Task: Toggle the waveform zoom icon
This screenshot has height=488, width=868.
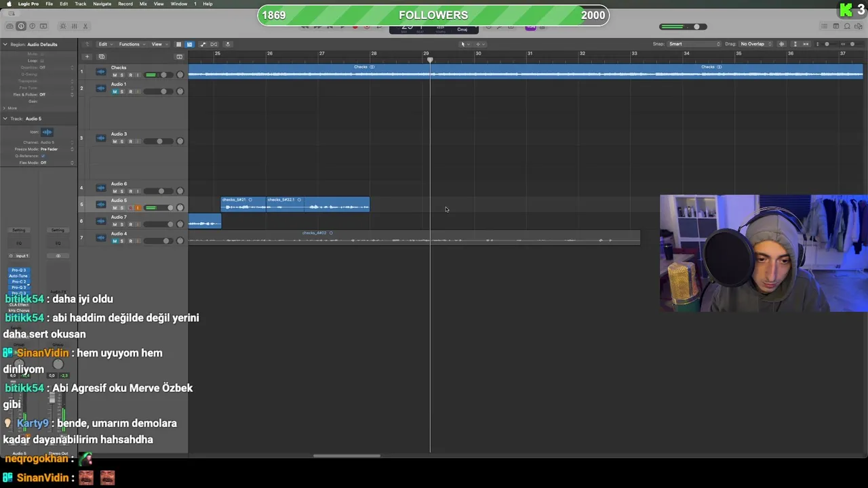Action: point(782,44)
